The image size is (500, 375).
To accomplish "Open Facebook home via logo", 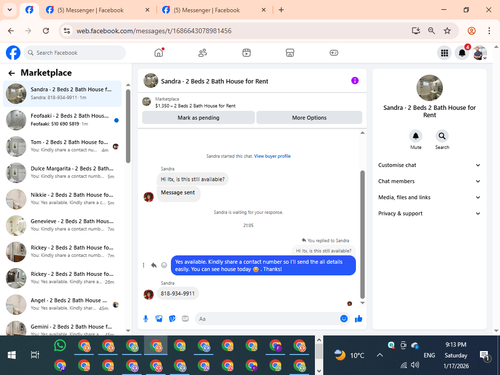I will tap(13, 53).
